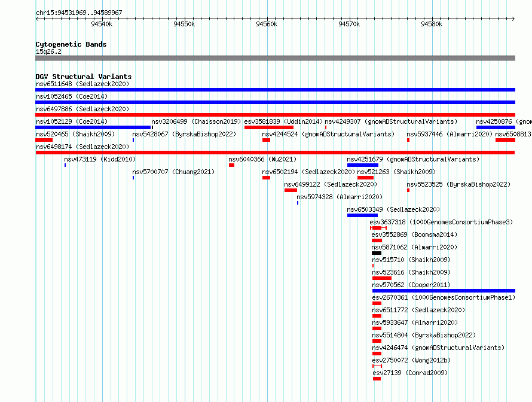Select the nsv6498174 (Sedlazeck2020) red bar

pos(275,153)
